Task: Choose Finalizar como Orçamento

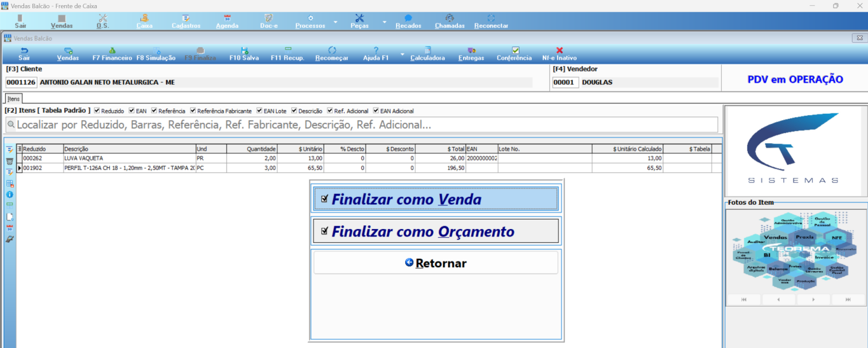Action: point(436,232)
